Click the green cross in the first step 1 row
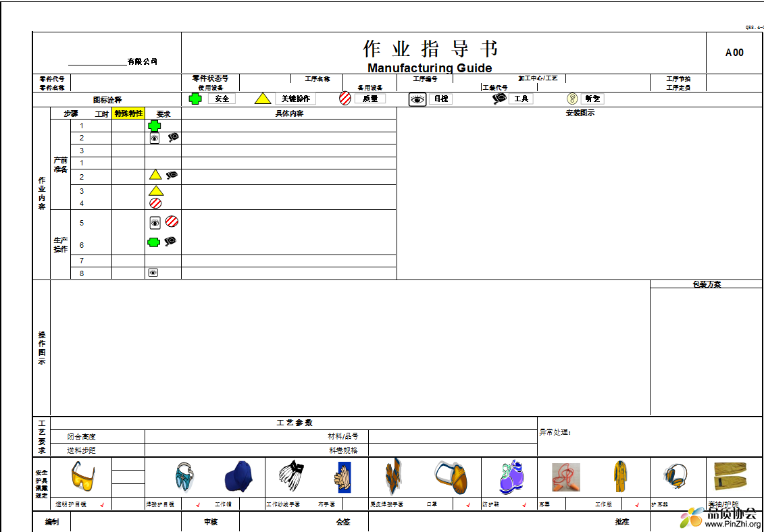This screenshot has height=532, width=764. 155,126
